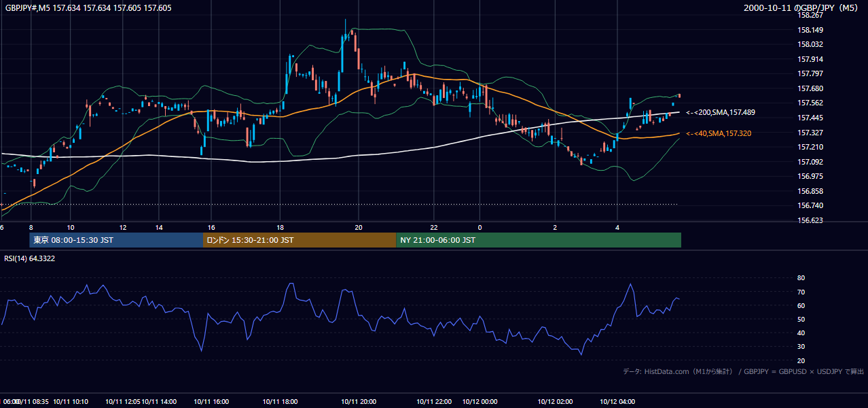The image size is (868, 408).
Task: Click bottom date label 10/12 04:00
Action: coord(617,402)
